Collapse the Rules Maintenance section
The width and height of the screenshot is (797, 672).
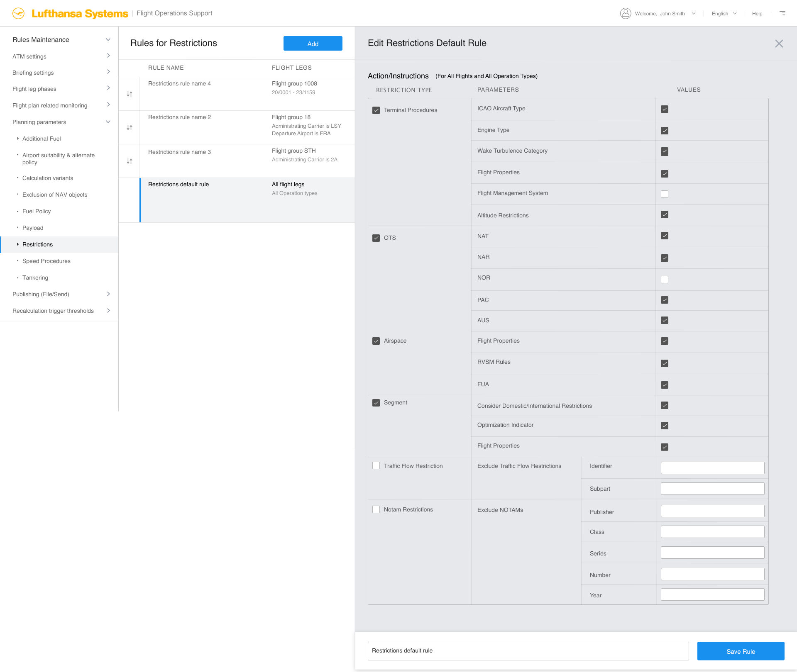[x=108, y=40]
